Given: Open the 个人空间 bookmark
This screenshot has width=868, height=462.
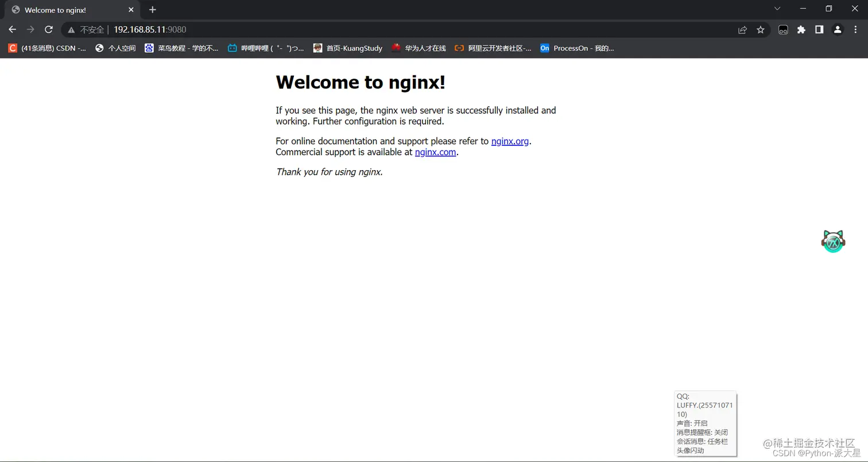Looking at the screenshot, I should (x=115, y=48).
